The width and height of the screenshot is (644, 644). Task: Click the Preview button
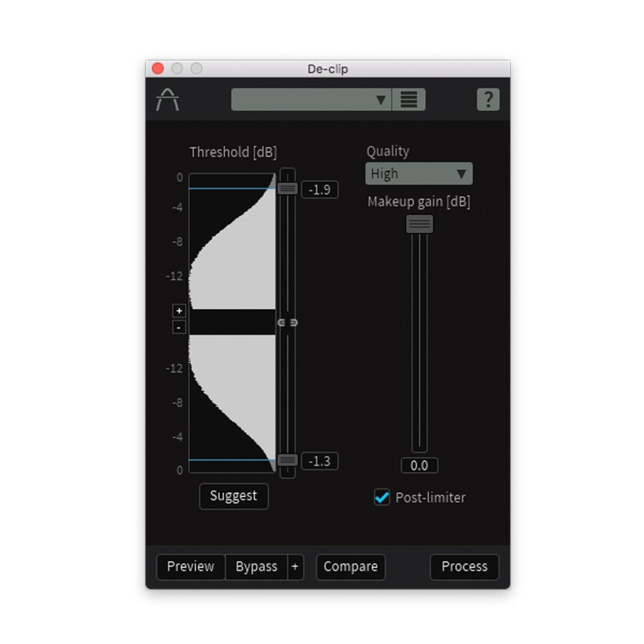(x=191, y=567)
